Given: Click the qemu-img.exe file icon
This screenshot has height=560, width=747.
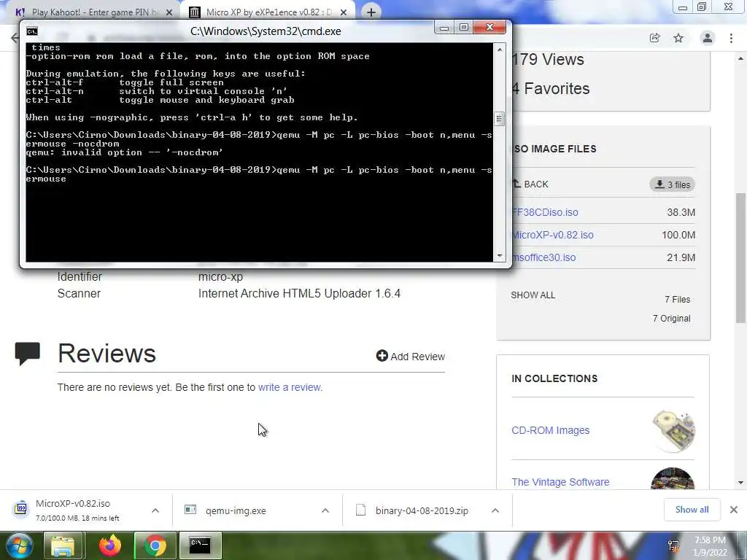Looking at the screenshot, I should (190, 510).
